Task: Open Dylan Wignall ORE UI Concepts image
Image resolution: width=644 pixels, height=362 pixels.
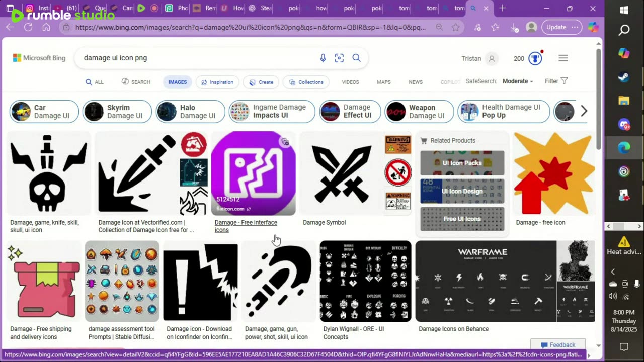Action: coord(365,281)
